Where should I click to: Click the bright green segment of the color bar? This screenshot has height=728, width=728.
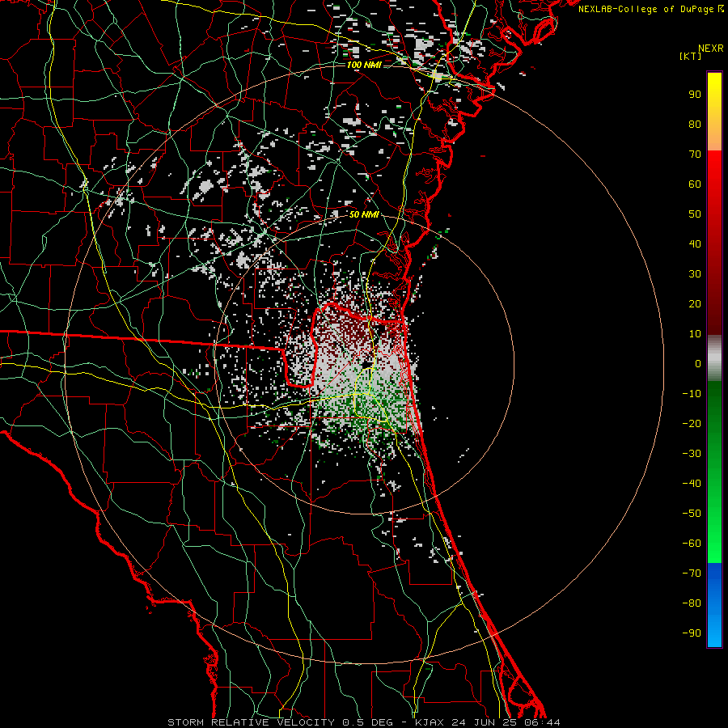click(x=714, y=472)
